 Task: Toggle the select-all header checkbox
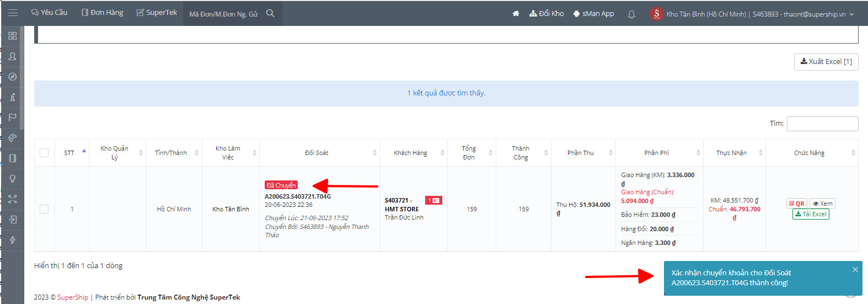[44, 153]
